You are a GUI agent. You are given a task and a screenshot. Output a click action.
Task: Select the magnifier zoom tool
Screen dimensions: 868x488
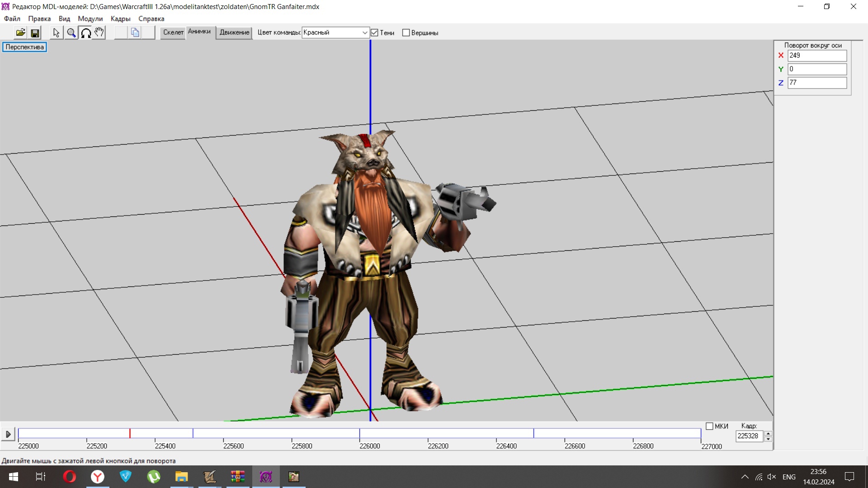tap(71, 33)
